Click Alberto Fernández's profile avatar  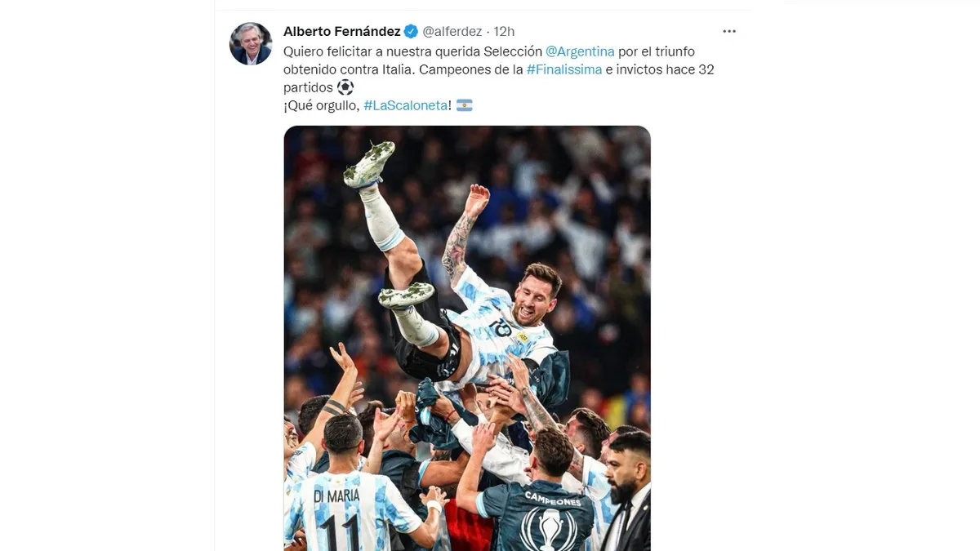251,44
